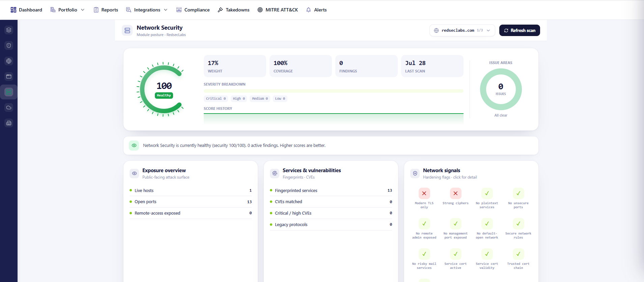
Task: Click the 100 Healthy score gauge
Action: (x=163, y=89)
